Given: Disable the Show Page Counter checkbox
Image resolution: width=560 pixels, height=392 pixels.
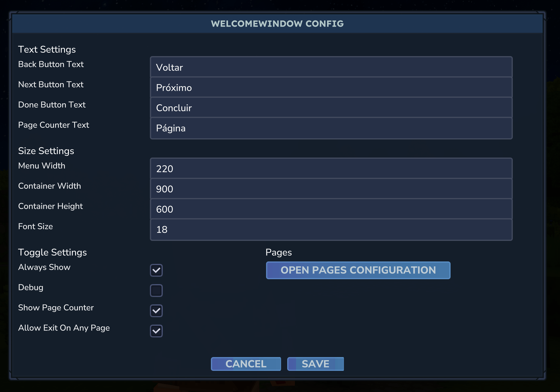Looking at the screenshot, I should [156, 311].
